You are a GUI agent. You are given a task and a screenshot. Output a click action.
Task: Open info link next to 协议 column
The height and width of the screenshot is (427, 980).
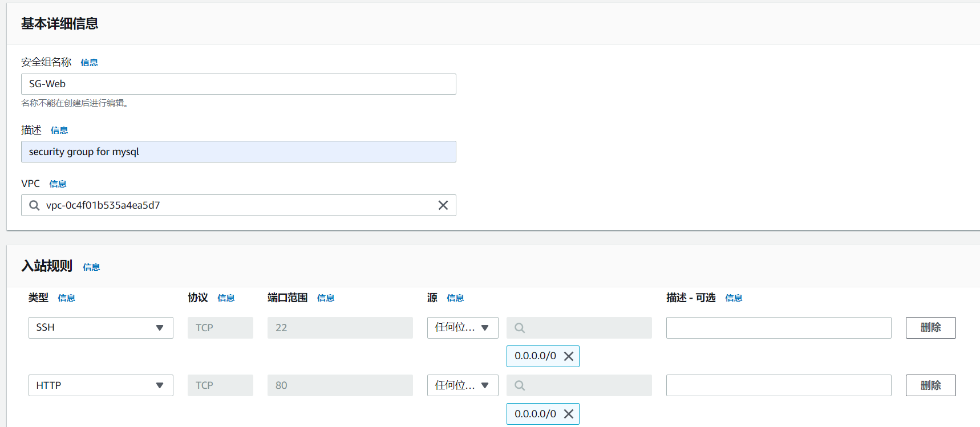226,298
